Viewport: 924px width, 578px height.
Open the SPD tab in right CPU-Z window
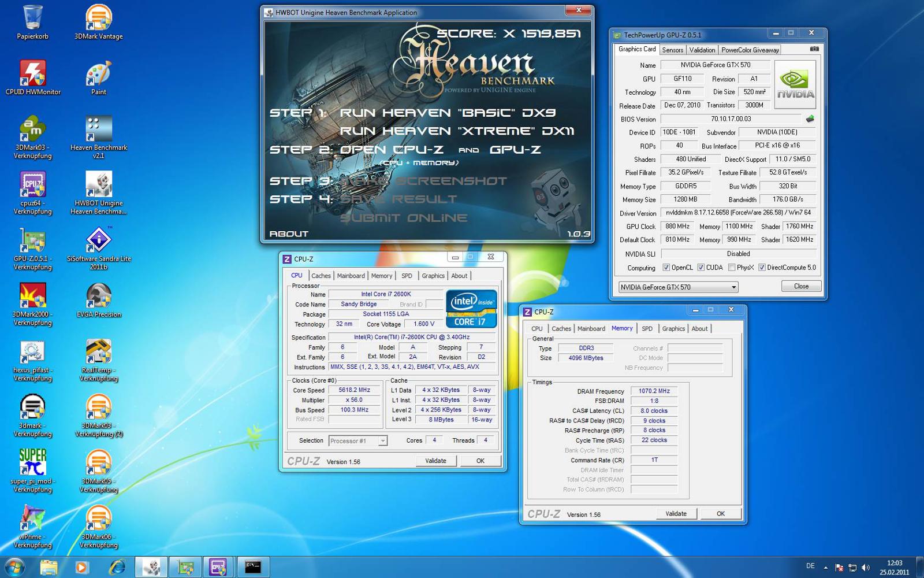647,328
